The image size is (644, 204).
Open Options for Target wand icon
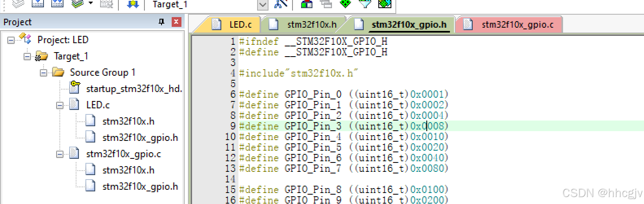click(x=281, y=4)
